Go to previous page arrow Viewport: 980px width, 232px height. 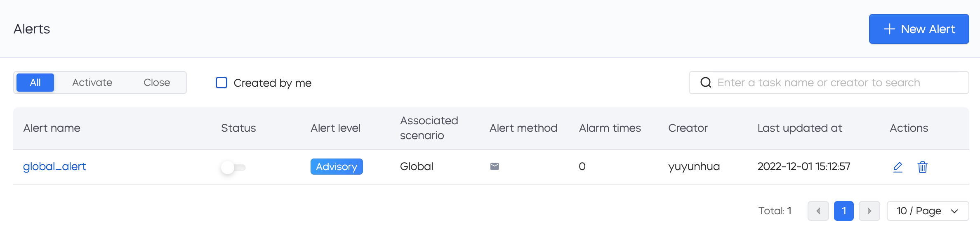(818, 211)
